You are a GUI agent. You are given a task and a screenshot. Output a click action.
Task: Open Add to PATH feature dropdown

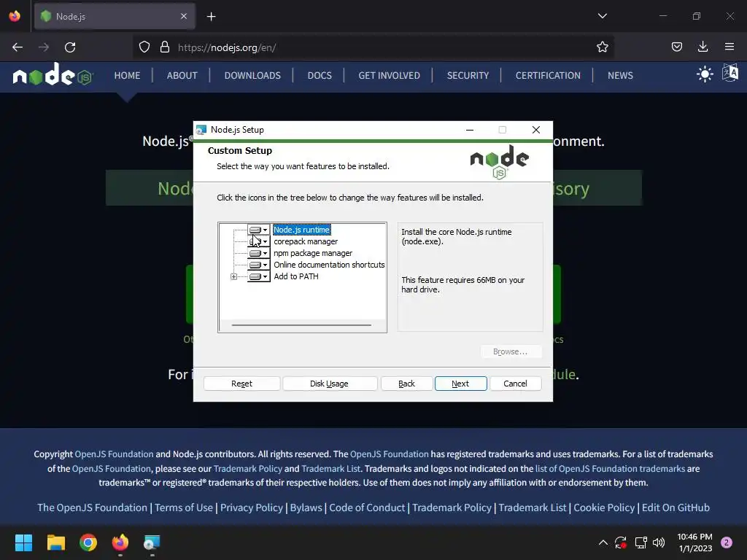tap(258, 276)
